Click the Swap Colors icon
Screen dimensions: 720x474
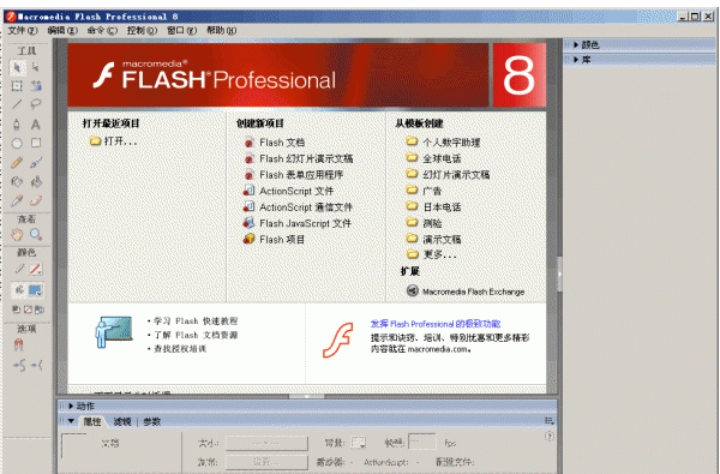[x=39, y=309]
